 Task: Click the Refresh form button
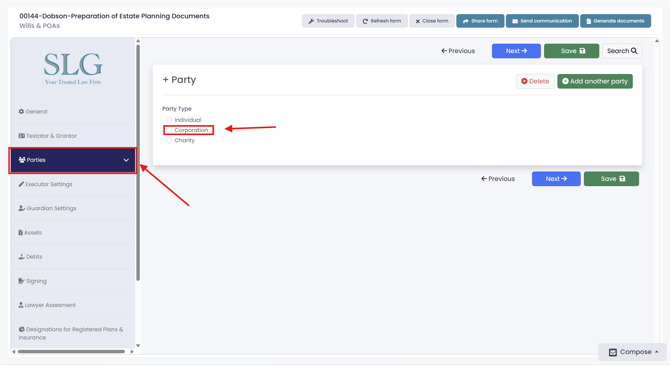tap(382, 21)
